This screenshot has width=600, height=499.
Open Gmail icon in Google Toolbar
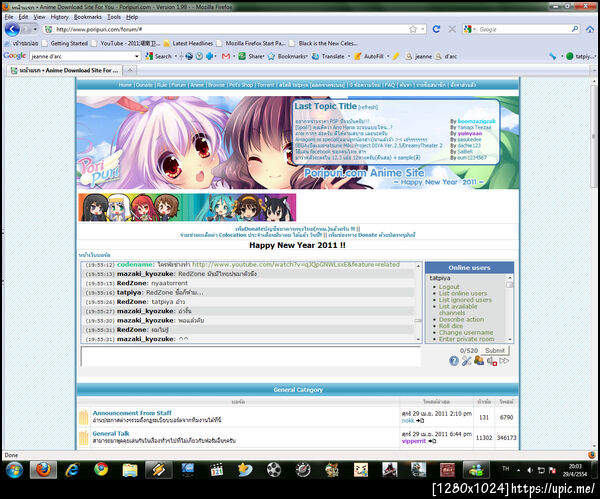[226, 56]
